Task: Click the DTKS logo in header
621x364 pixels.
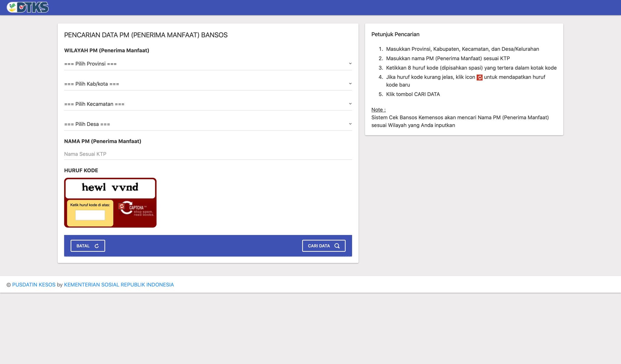Action: tap(28, 7)
